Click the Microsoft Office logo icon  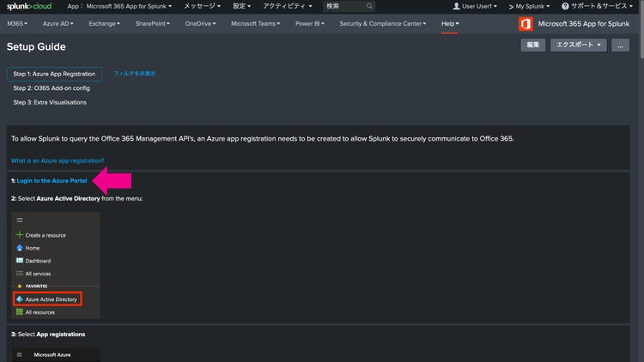(526, 24)
